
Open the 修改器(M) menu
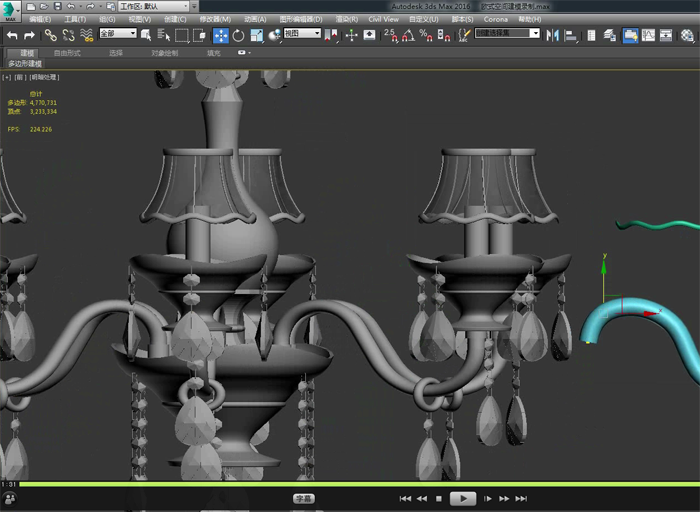coord(214,19)
